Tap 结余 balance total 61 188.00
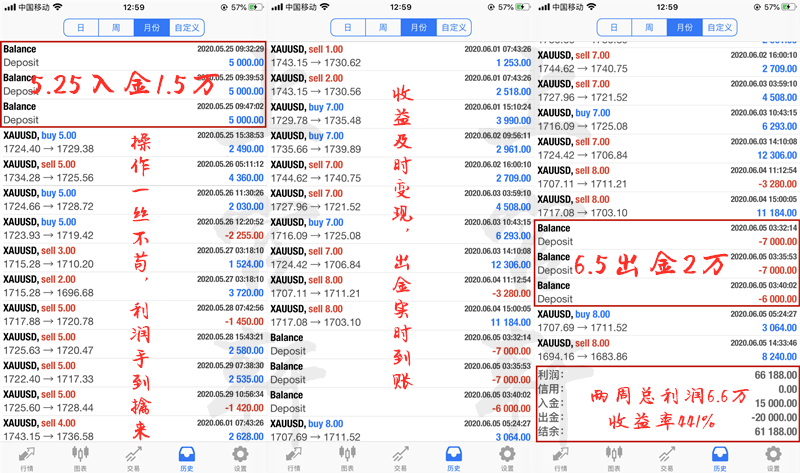This screenshot has width=800, height=473. coord(667,432)
